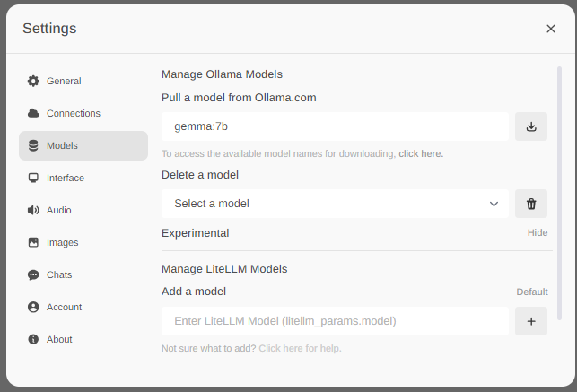Focus the Enter LiteLLM Model input field
This screenshot has height=392, width=577.
(x=335, y=321)
